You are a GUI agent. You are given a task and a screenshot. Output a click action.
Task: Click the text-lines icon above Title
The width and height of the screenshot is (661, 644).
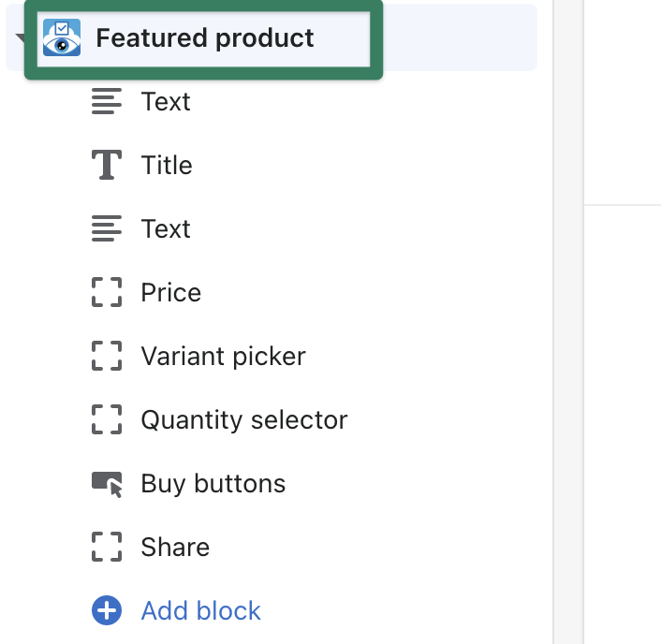(x=107, y=101)
